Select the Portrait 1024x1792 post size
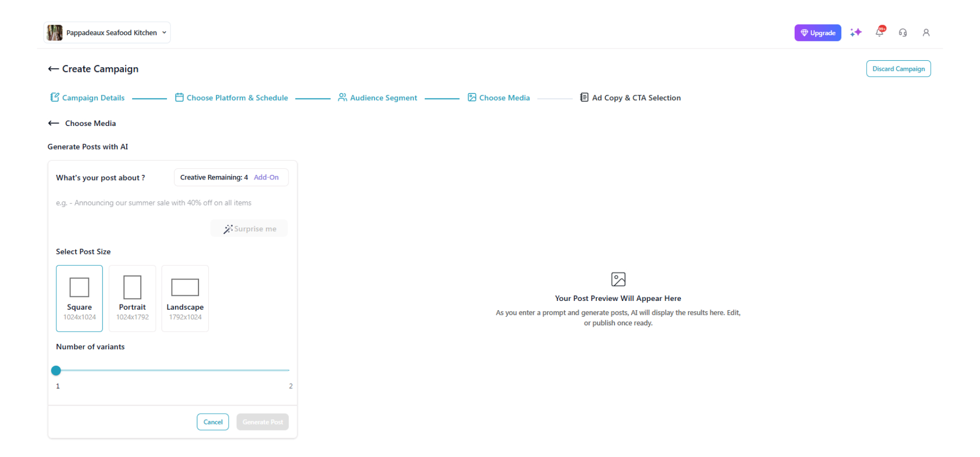 132,298
